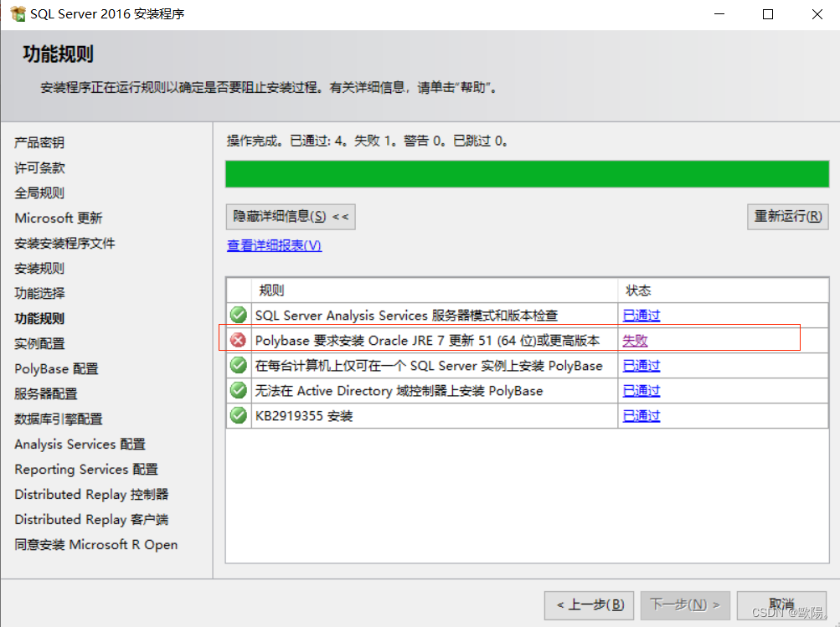Click the 下一步(N) button

click(685, 605)
